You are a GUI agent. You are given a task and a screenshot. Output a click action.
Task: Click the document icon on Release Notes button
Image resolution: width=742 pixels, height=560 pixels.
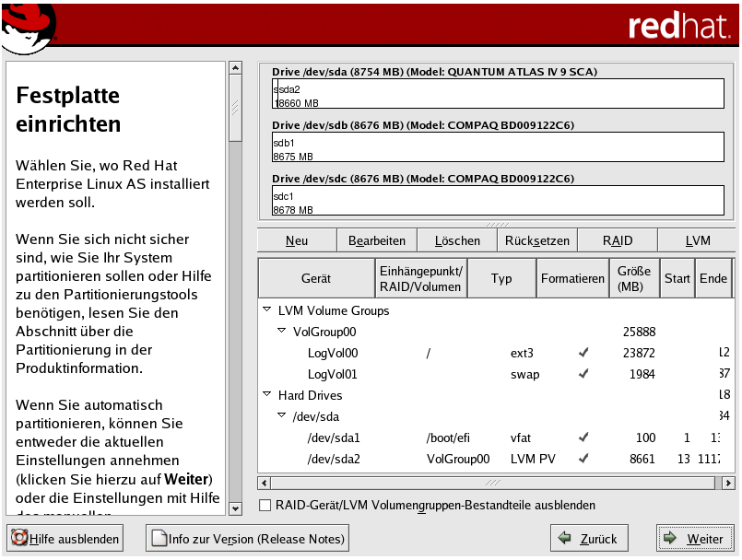[x=158, y=539]
